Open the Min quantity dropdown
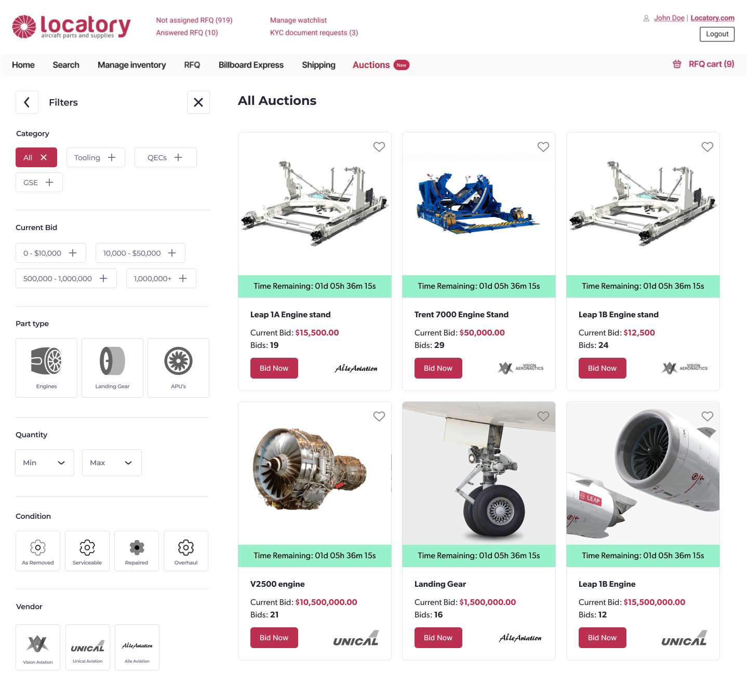Image resolution: width=748 pixels, height=700 pixels. tap(45, 463)
